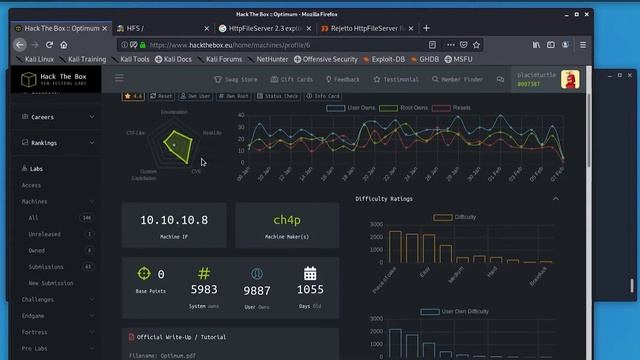Switch to Rejetto HttpFileServer tab
This screenshot has height=360, width=640.
(x=367, y=28)
